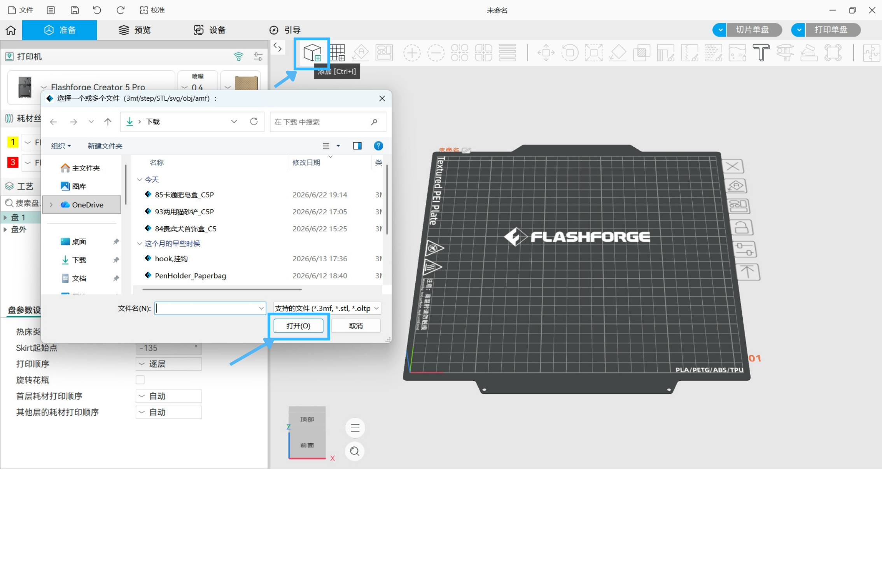Click the red filament 3 color swatch
Viewport: 882px width, 588px height.
point(13,162)
